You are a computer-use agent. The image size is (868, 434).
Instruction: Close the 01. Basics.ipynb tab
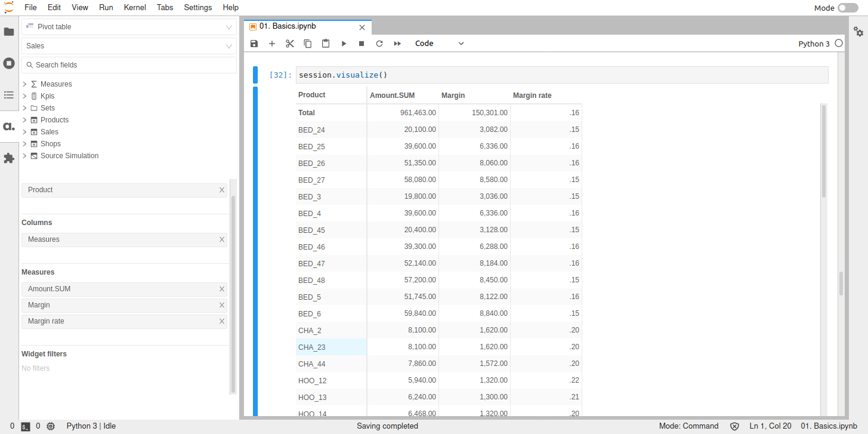pyautogui.click(x=362, y=27)
